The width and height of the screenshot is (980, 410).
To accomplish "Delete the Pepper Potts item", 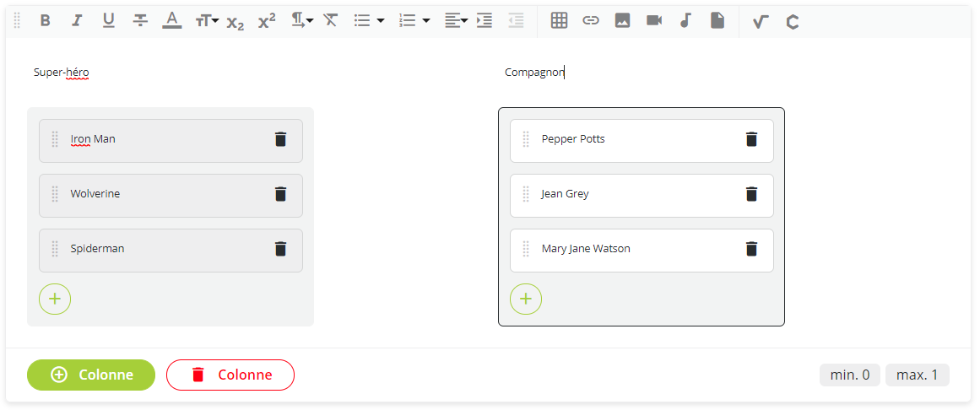I will [x=751, y=138].
